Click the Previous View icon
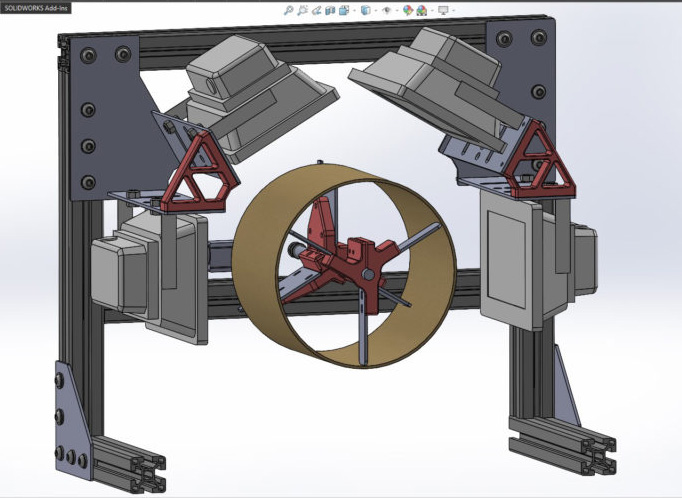This screenshot has width=682, height=498. click(x=315, y=10)
